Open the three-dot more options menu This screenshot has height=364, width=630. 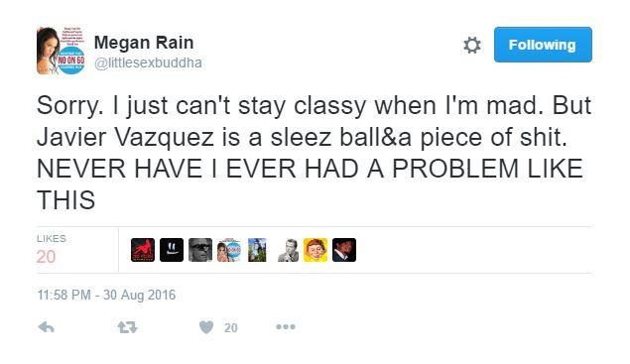coord(286,327)
